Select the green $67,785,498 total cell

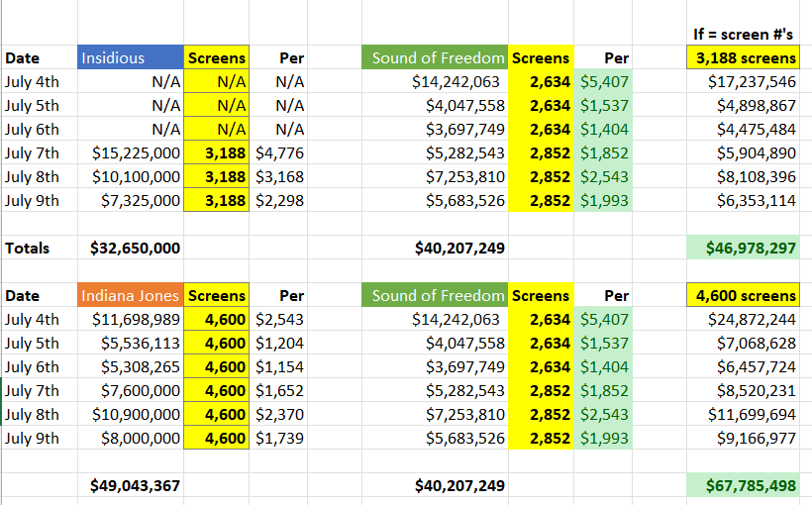[x=743, y=485]
